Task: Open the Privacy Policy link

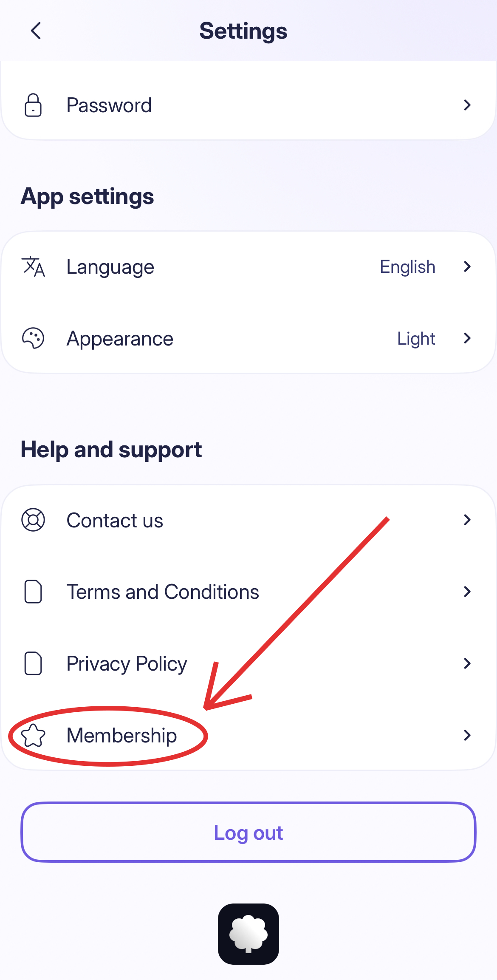Action: (127, 664)
